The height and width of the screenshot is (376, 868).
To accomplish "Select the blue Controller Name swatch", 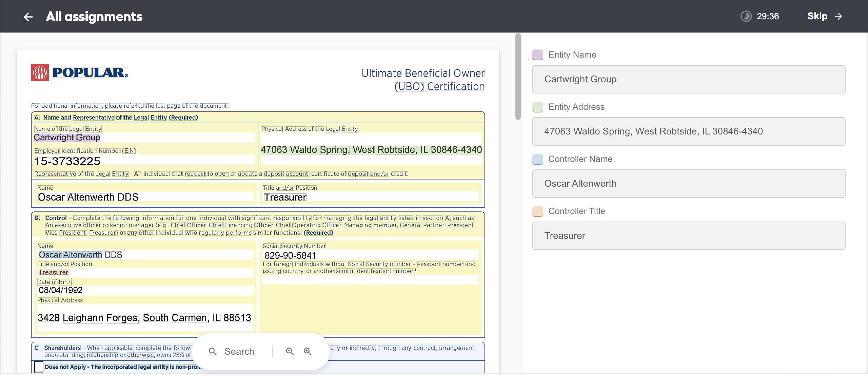I will tap(538, 159).
